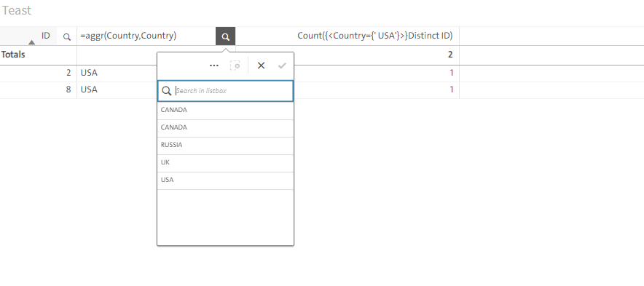Confirm selection with the checkmark icon
The width and height of the screenshot is (644, 286).
coord(282,65)
